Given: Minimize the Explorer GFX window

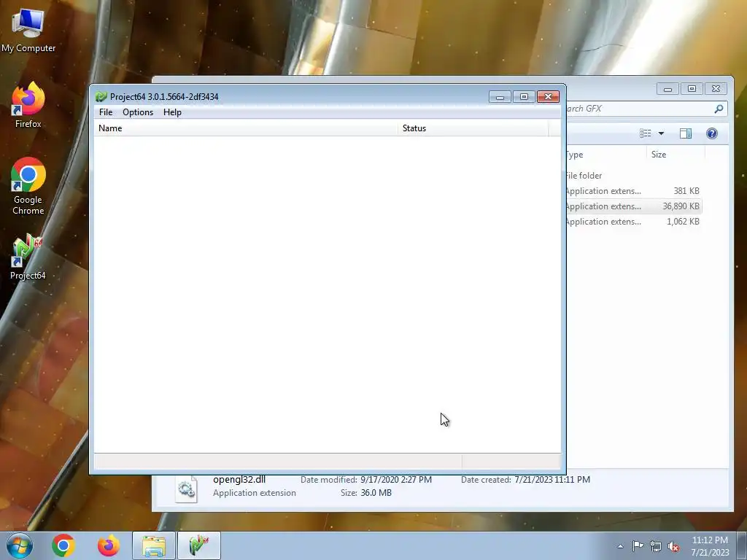Looking at the screenshot, I should (x=667, y=88).
